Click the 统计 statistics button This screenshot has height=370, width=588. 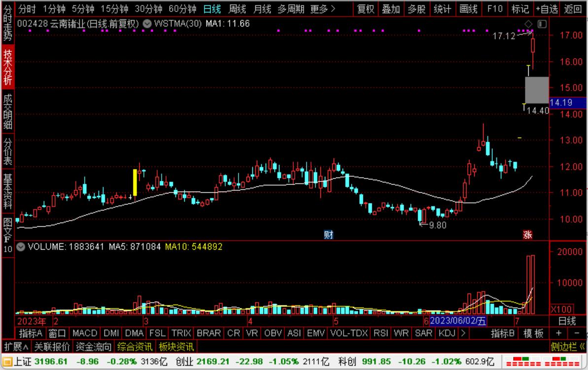pos(443,9)
